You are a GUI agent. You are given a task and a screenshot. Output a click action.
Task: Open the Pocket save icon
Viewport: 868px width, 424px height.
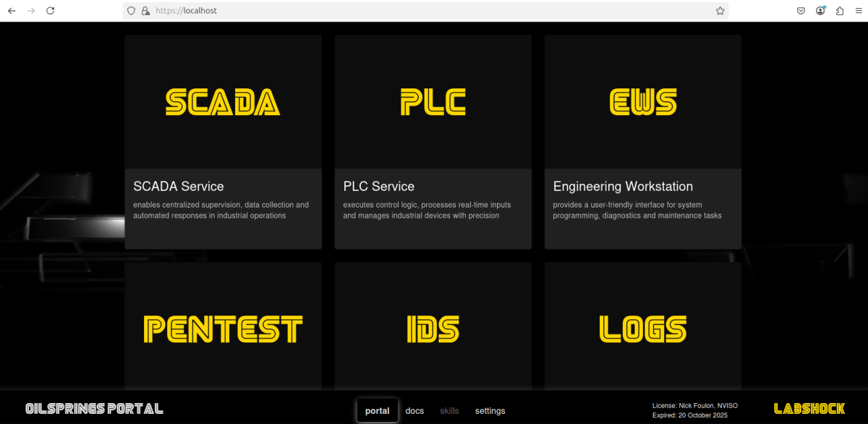coord(801,11)
